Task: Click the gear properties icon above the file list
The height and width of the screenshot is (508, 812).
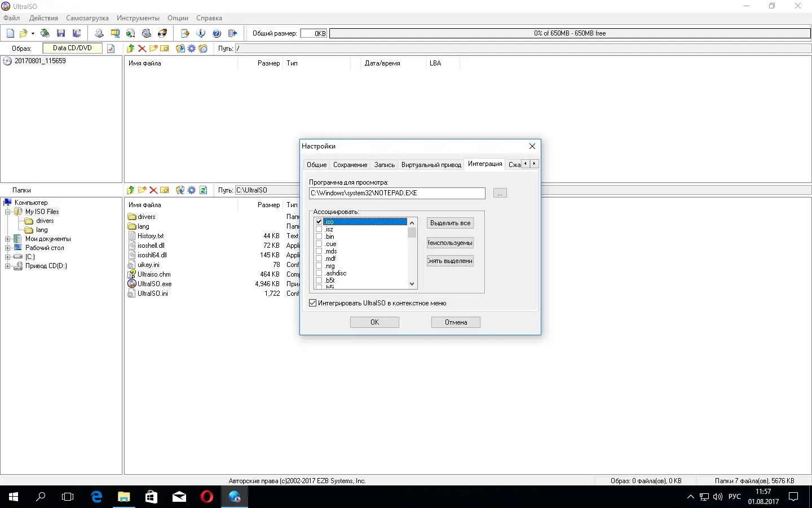Action: point(191,49)
